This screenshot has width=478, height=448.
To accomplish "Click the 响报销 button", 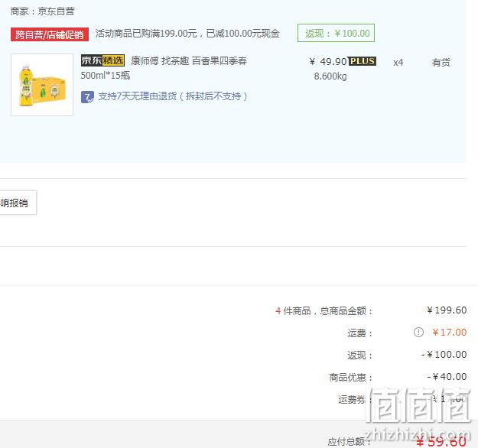I will click(x=18, y=203).
